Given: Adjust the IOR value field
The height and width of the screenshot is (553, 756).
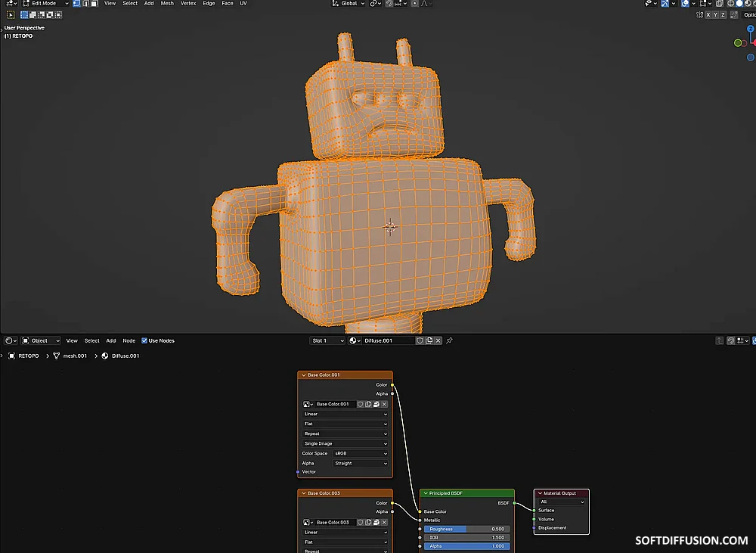Looking at the screenshot, I should tap(466, 538).
